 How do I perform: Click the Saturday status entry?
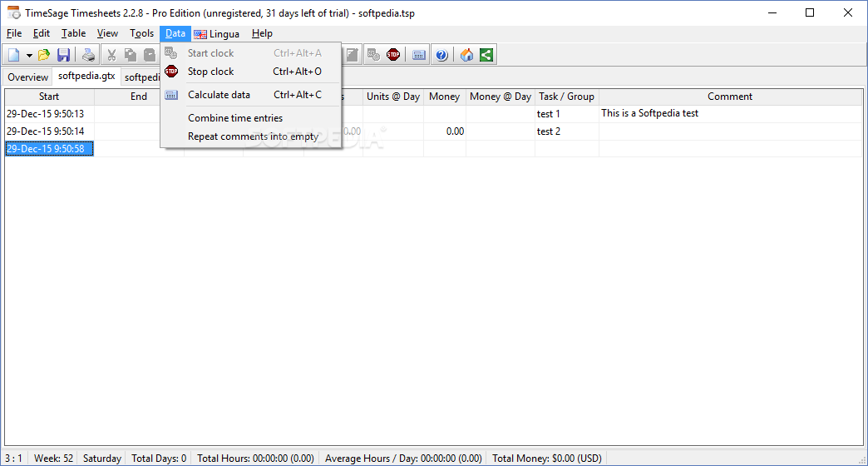(102, 459)
